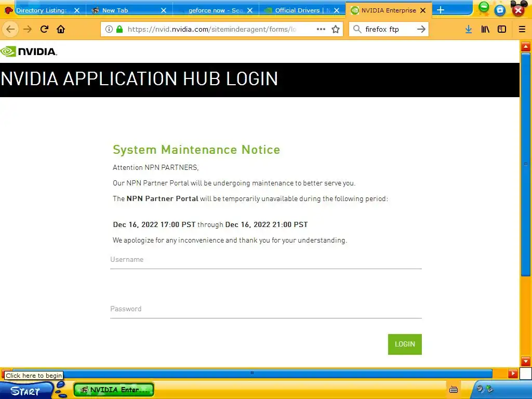Go back to the previous page
Viewport: 532px width, 399px height.
(x=10, y=29)
